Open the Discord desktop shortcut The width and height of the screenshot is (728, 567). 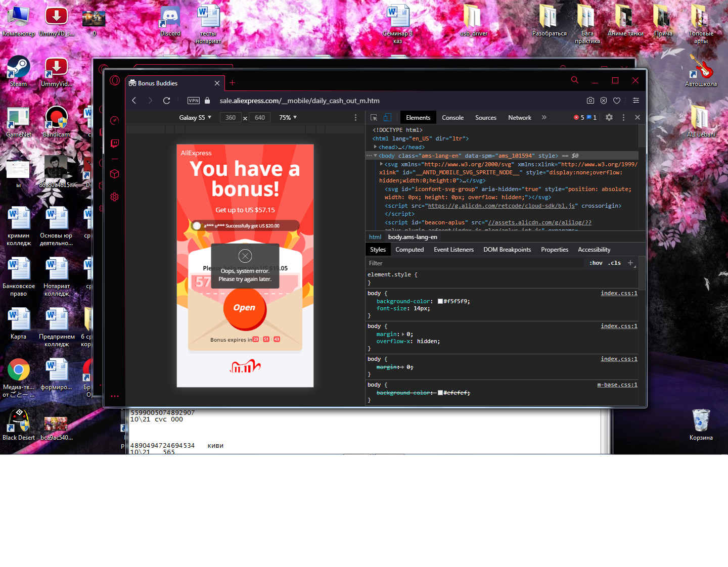[x=170, y=21]
